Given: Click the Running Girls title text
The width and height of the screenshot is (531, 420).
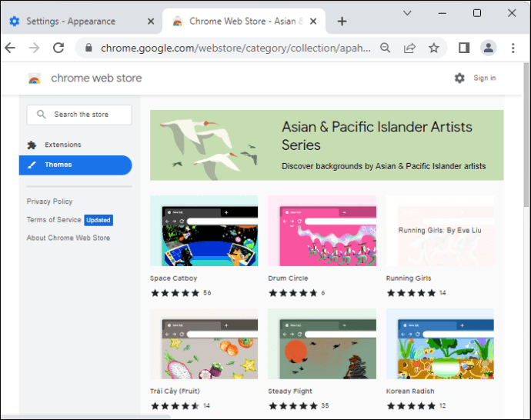Looking at the screenshot, I should 409,278.
